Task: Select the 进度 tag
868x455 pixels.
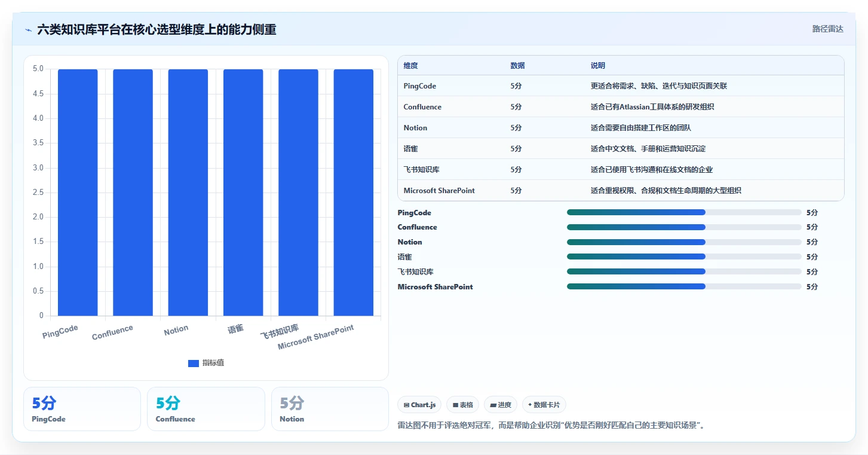Action: point(501,405)
